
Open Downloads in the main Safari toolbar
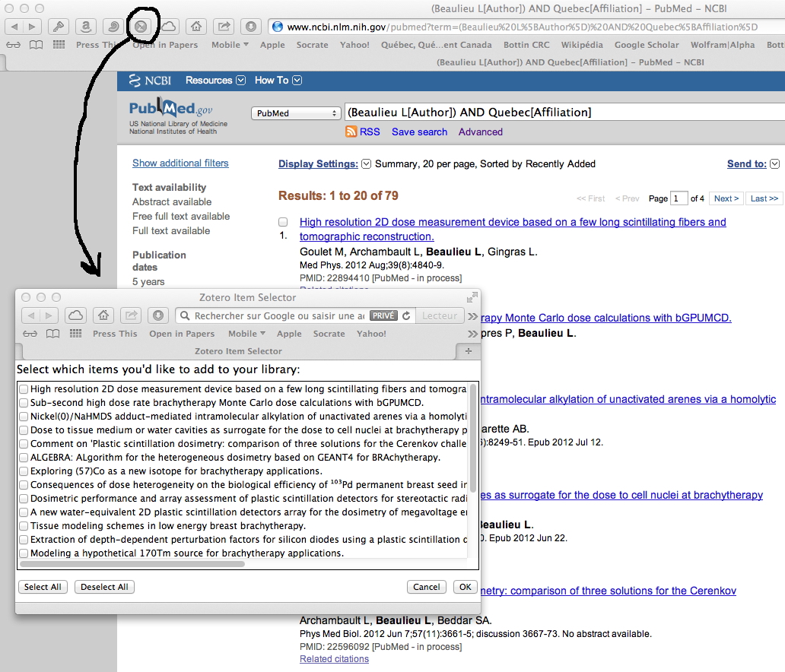tap(250, 27)
